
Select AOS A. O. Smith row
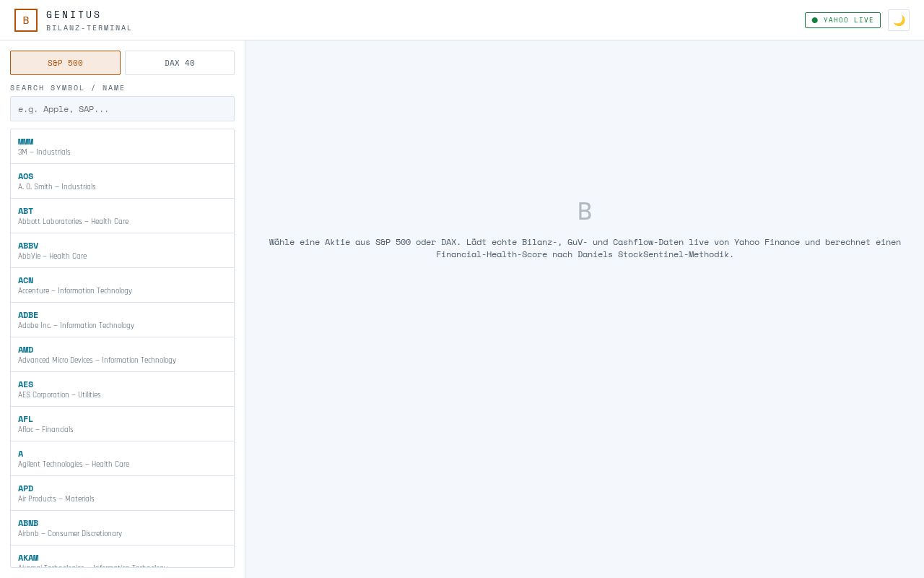[122, 181]
